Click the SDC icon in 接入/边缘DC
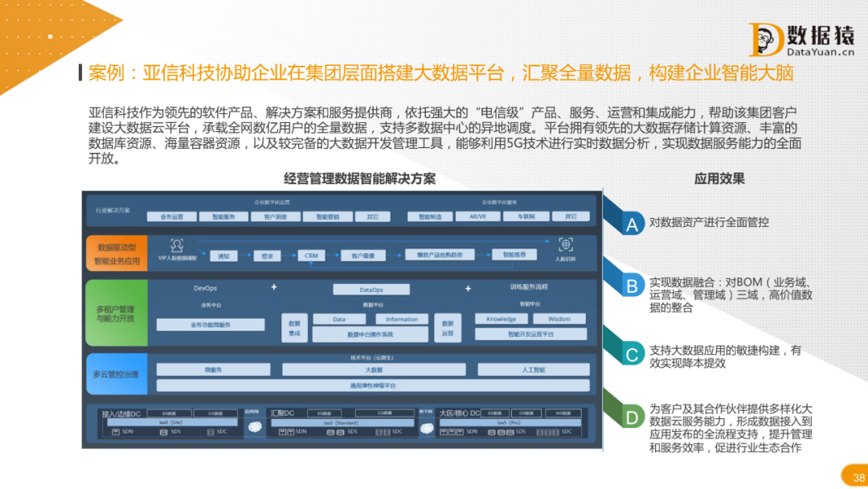868x489 pixels. 211,432
